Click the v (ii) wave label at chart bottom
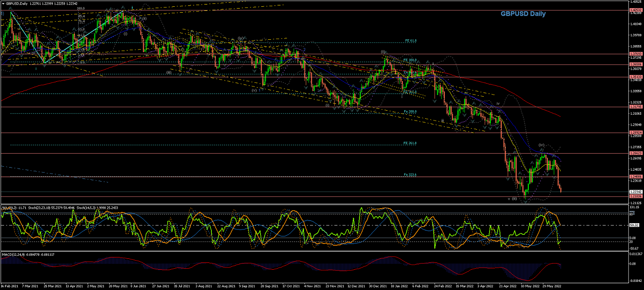The width and height of the screenshot is (644, 290). pyautogui.click(x=512, y=198)
